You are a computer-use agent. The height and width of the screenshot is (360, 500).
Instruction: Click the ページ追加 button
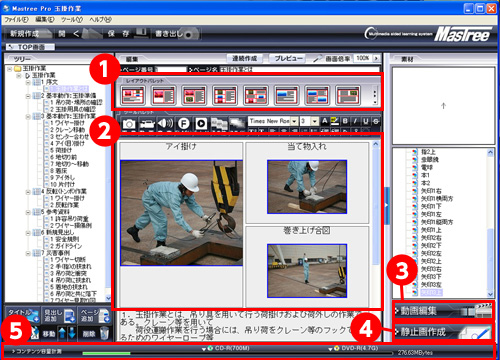(95, 315)
